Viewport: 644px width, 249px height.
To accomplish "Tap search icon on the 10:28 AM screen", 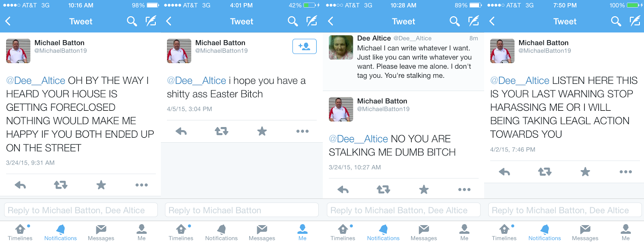I will pyautogui.click(x=455, y=21).
